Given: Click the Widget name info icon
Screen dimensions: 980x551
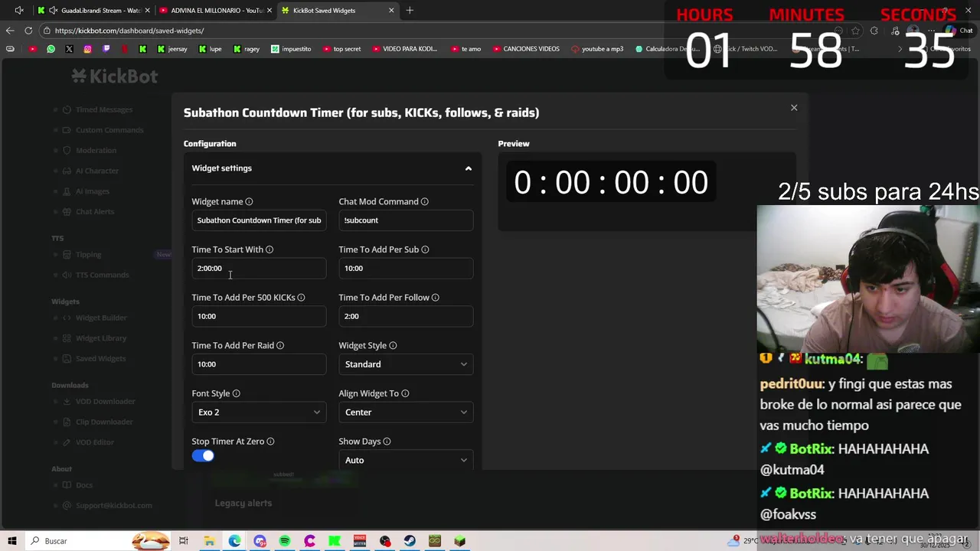Looking at the screenshot, I should pyautogui.click(x=249, y=201).
